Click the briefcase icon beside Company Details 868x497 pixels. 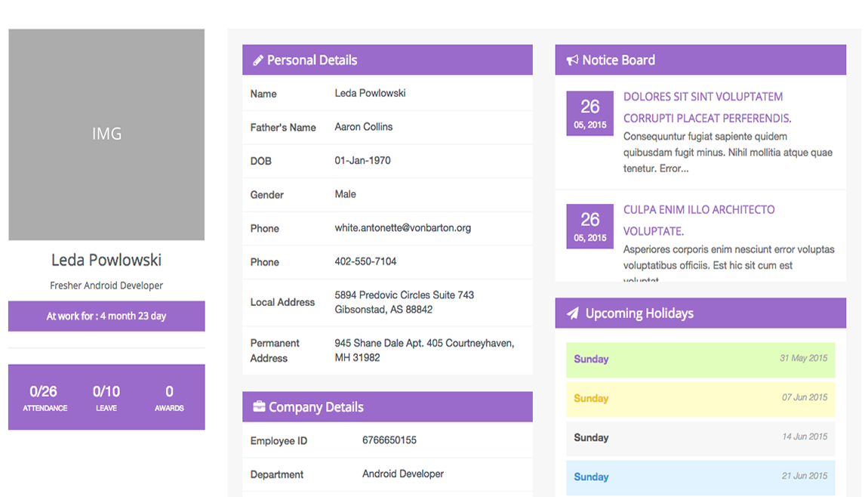pos(259,407)
